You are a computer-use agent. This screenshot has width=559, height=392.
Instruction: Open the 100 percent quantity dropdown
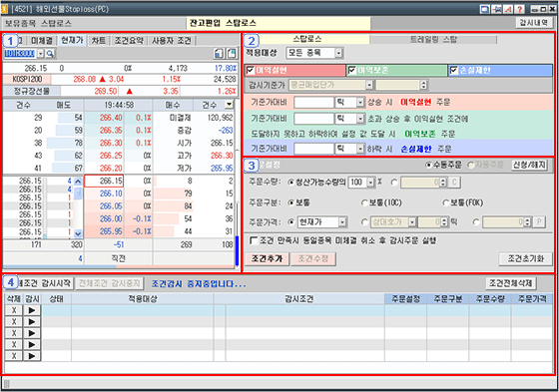[x=371, y=183]
